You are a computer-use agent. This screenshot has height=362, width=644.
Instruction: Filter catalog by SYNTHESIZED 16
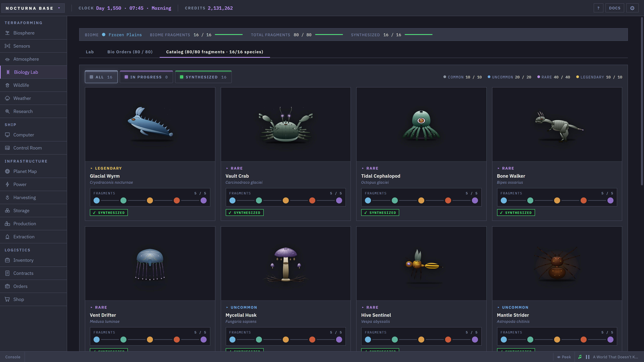coord(203,77)
